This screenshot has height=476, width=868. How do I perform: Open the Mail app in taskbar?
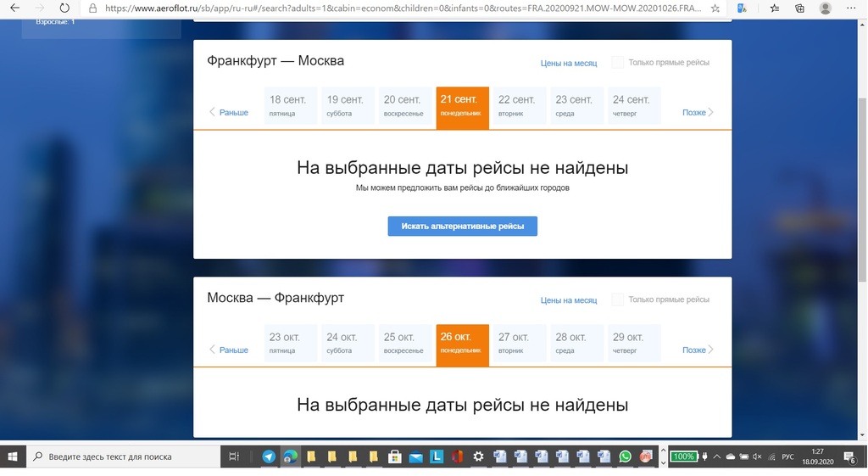[x=415, y=456]
